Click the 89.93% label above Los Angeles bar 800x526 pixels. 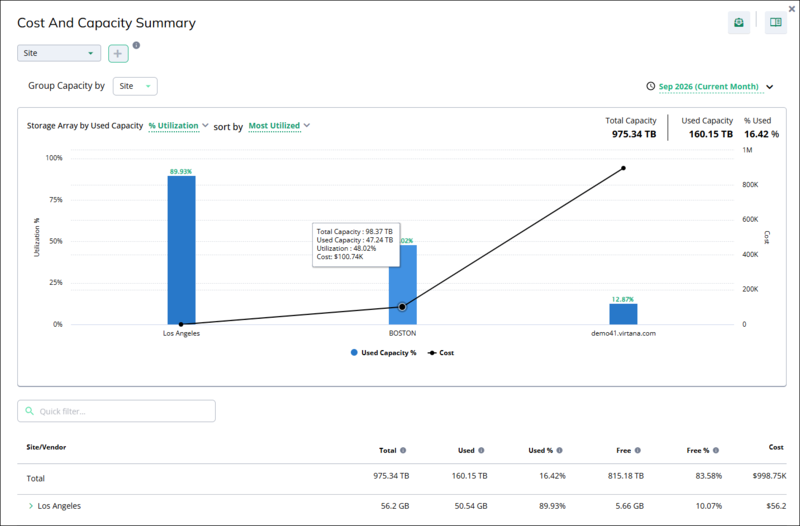click(181, 171)
